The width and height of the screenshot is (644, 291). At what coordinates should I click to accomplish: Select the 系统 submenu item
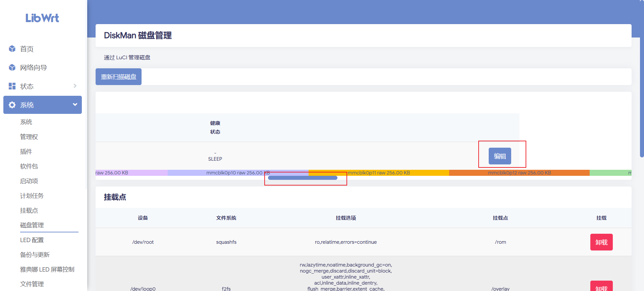point(26,122)
